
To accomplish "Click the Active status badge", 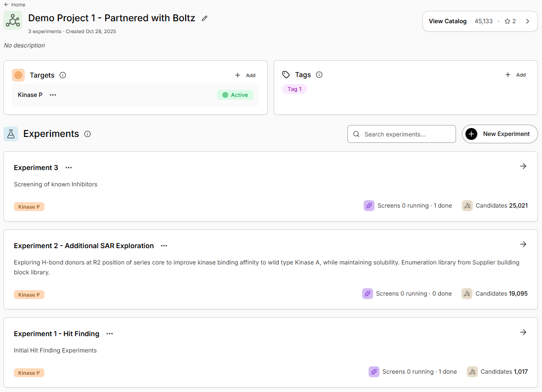I will point(235,95).
